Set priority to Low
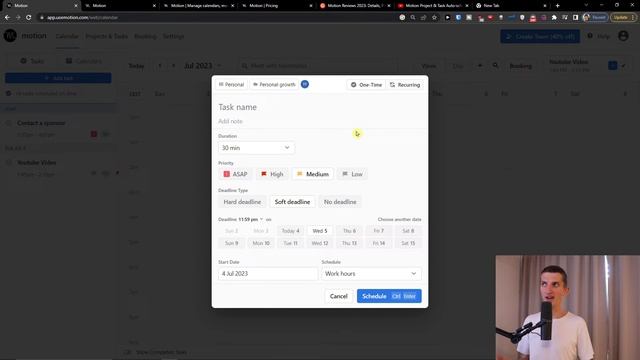Image resolution: width=640 pixels, height=360 pixels. click(352, 174)
